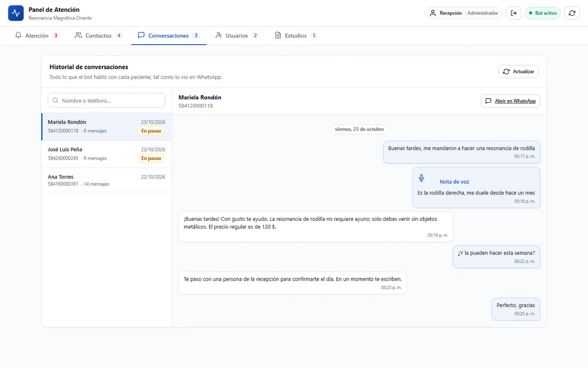Click En pausa badge on José Luis Peña row

pos(151,158)
